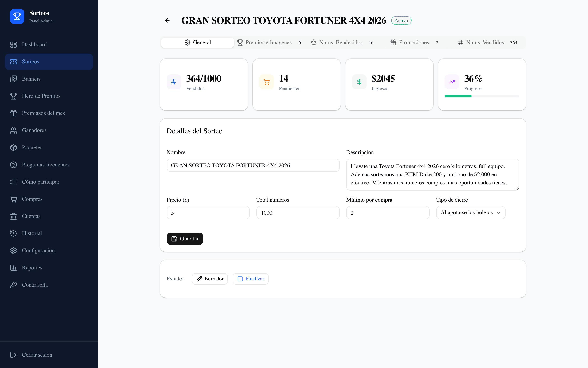Open the Tipo de cierre dropdown
Image resolution: width=588 pixels, height=368 pixels.
pos(470,212)
